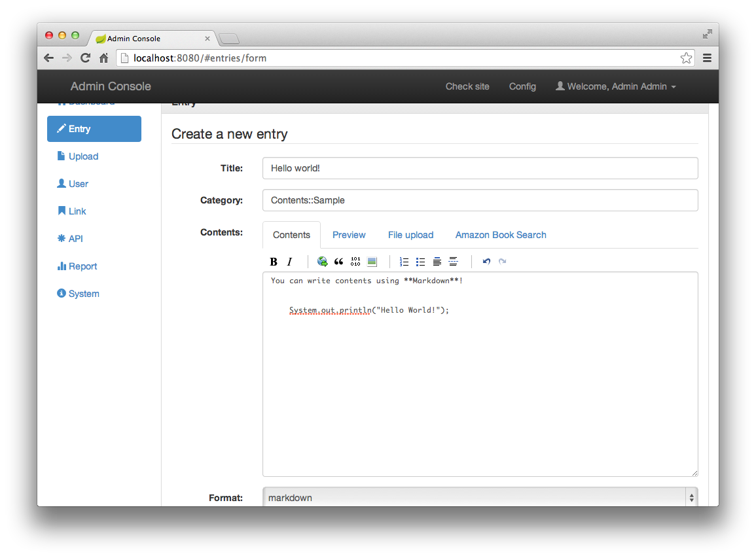Insert a hyperlink with globe icon

(323, 262)
